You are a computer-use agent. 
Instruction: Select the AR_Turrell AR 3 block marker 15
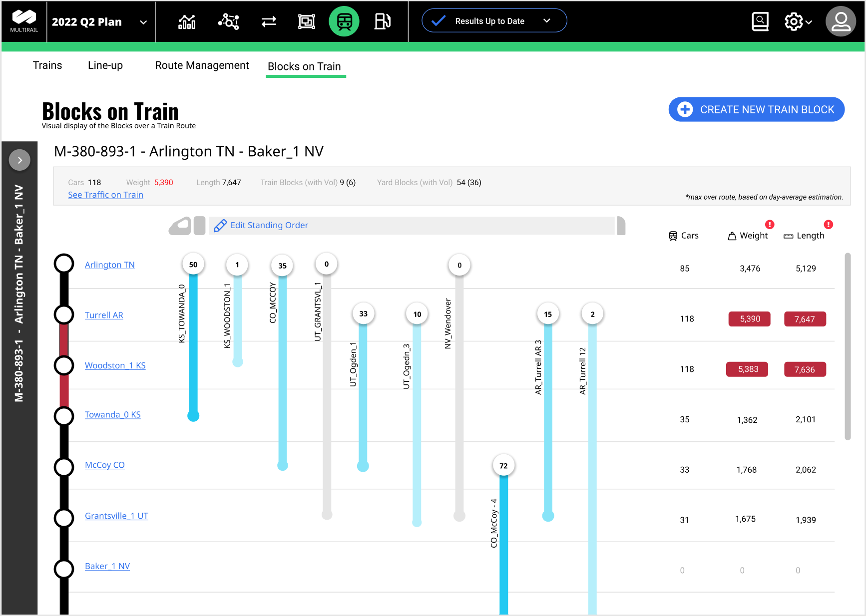pyautogui.click(x=548, y=314)
